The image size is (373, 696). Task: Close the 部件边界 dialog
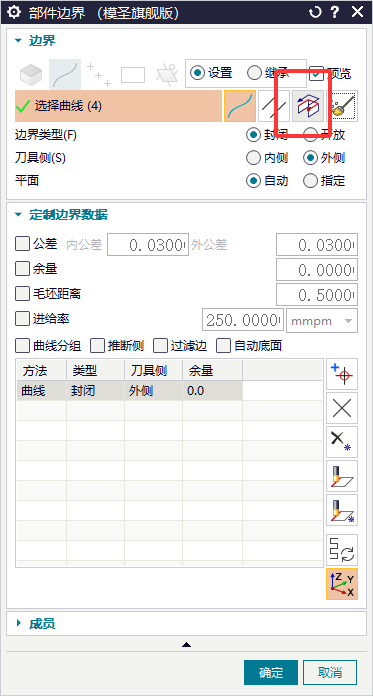357,12
